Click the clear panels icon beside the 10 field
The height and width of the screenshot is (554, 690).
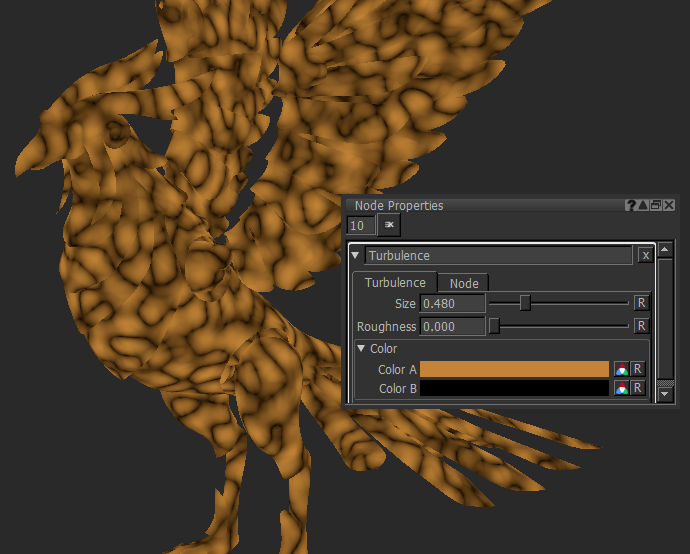[388, 226]
